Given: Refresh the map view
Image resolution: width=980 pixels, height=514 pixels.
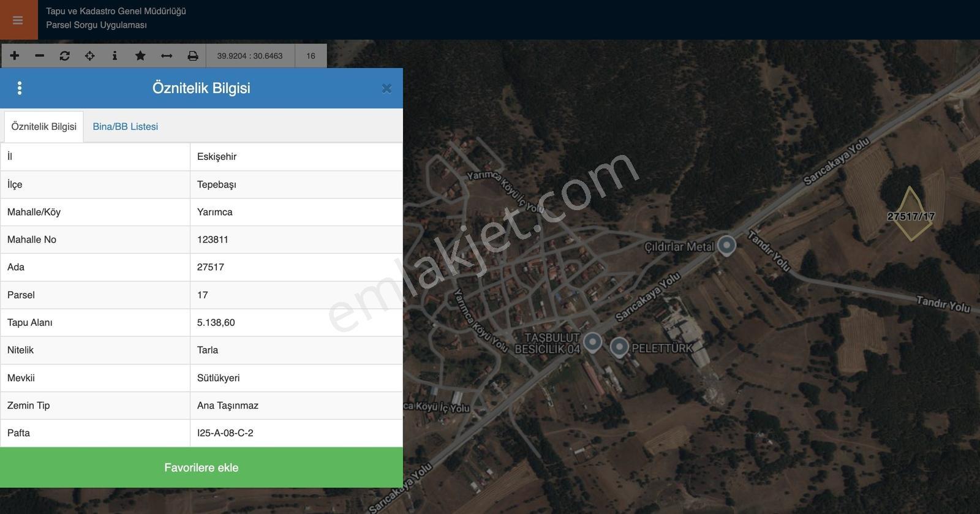Looking at the screenshot, I should click(x=64, y=56).
